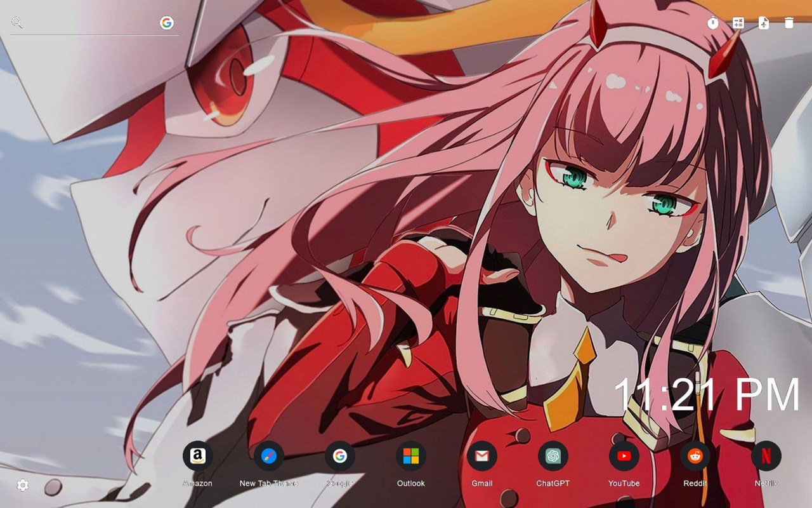This screenshot has height=508, width=812.
Task: Open the Gmail shortcut
Action: [482, 456]
